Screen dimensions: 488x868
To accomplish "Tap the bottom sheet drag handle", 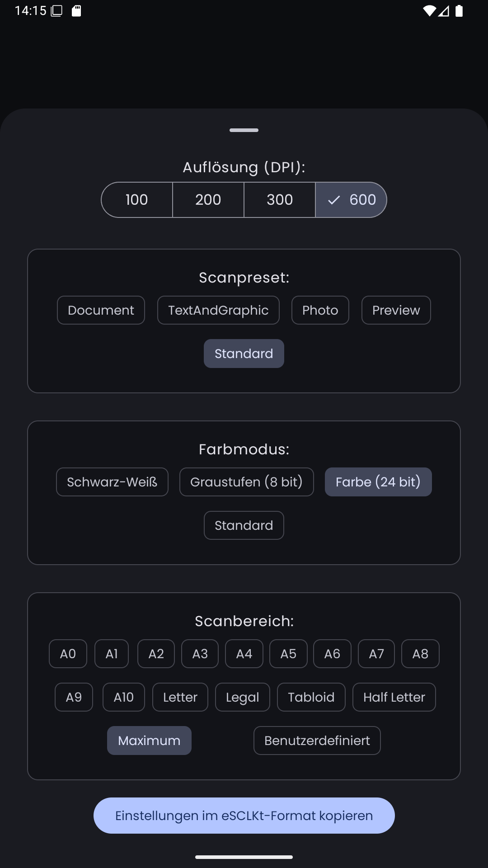I will [244, 130].
